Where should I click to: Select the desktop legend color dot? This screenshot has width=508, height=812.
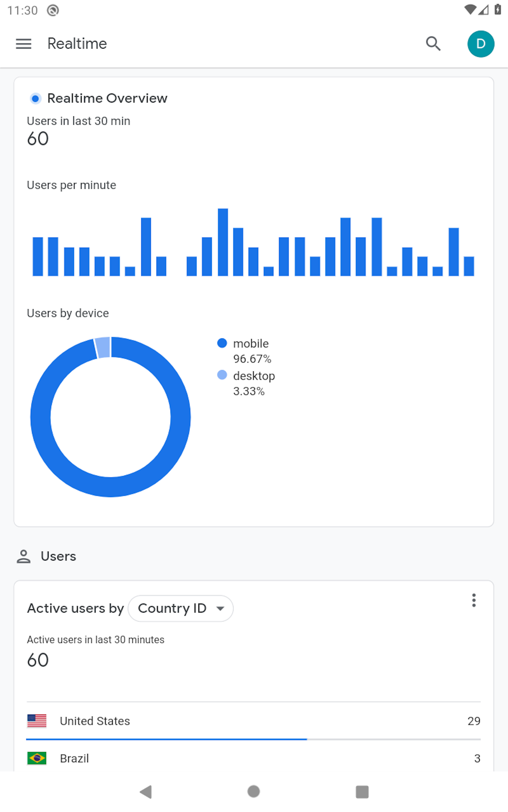[222, 375]
